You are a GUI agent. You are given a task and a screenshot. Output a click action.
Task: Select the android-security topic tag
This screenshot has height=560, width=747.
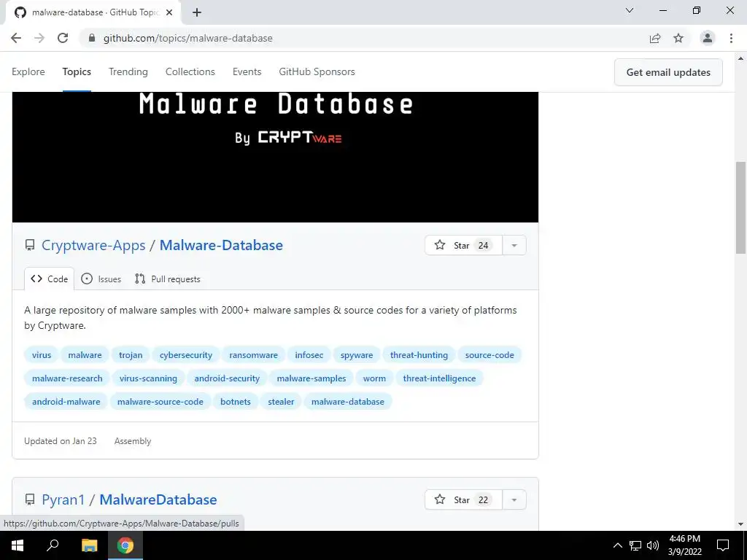(x=227, y=378)
